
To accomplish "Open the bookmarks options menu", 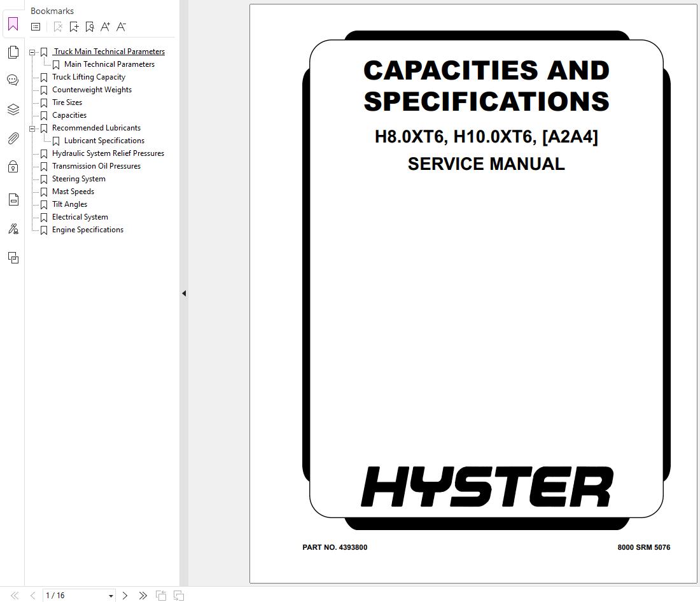I will 36,27.
